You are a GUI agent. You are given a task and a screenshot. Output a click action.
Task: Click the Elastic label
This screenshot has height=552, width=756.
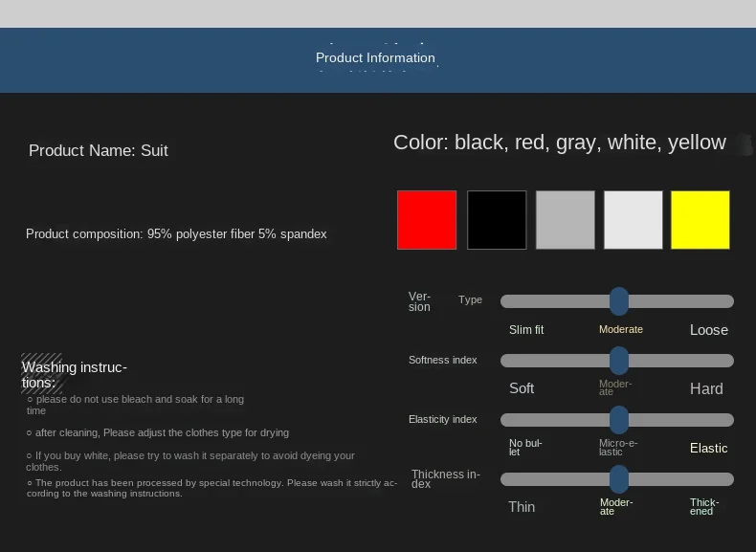709,448
